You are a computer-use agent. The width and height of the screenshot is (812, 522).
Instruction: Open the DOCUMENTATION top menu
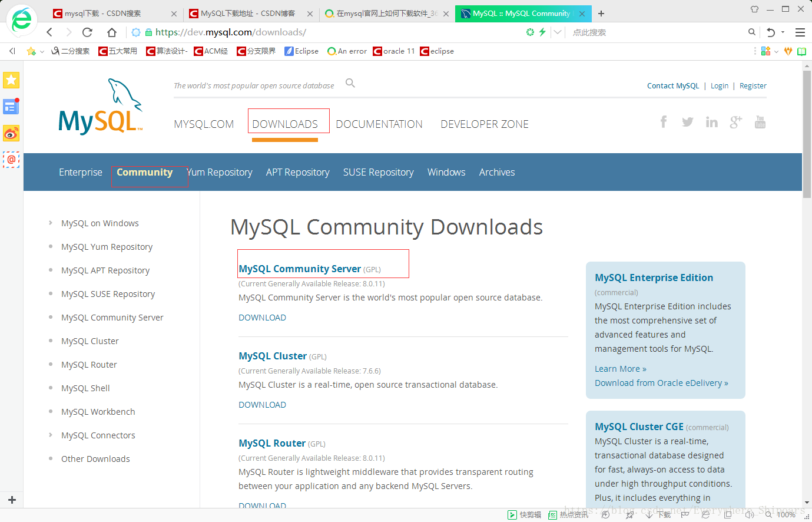click(379, 124)
